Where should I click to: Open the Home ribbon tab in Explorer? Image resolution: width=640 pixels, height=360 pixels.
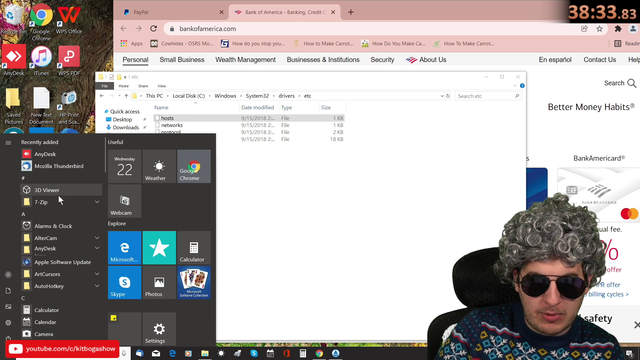click(x=123, y=86)
